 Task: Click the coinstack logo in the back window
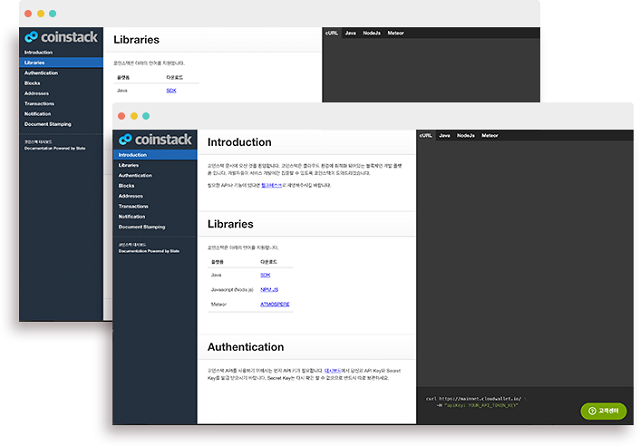point(61,37)
